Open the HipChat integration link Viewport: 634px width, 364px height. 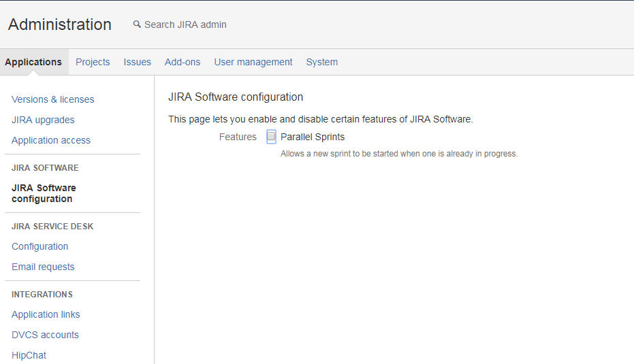[29, 355]
